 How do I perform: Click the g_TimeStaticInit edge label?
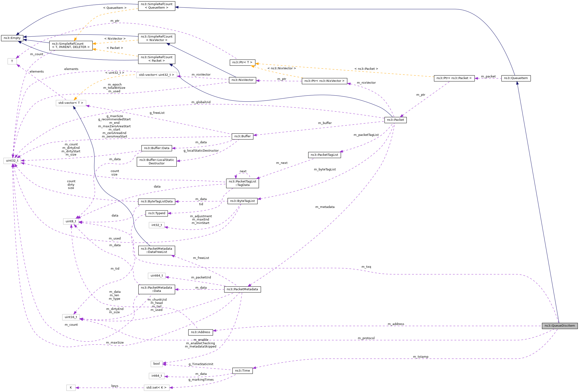point(201,364)
